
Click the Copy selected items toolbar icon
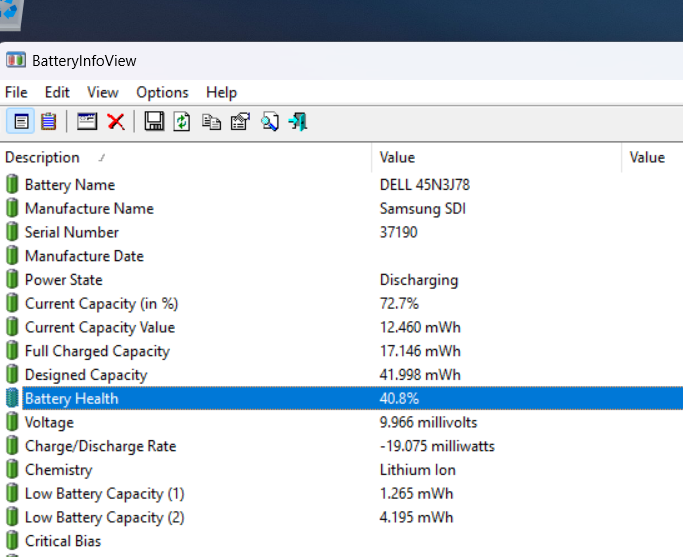tap(211, 122)
